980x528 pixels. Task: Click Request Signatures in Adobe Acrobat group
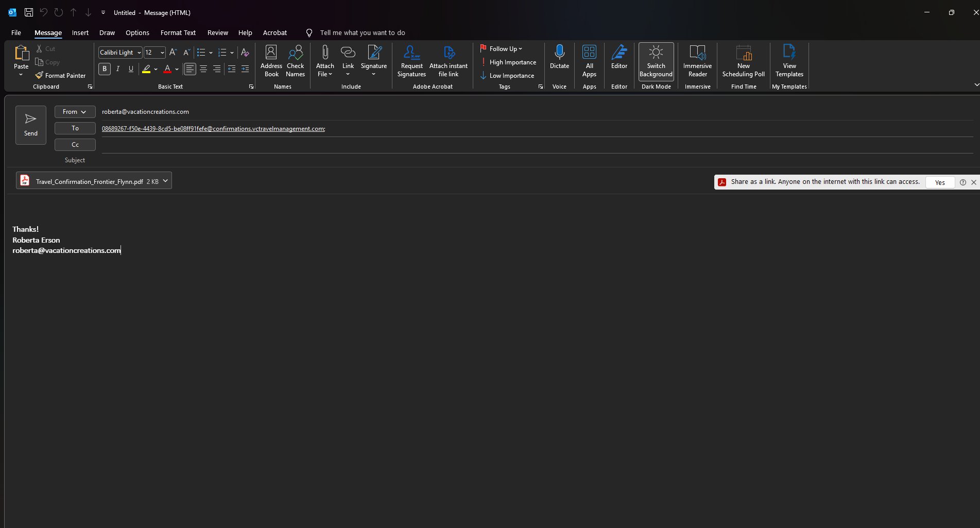[x=411, y=61]
